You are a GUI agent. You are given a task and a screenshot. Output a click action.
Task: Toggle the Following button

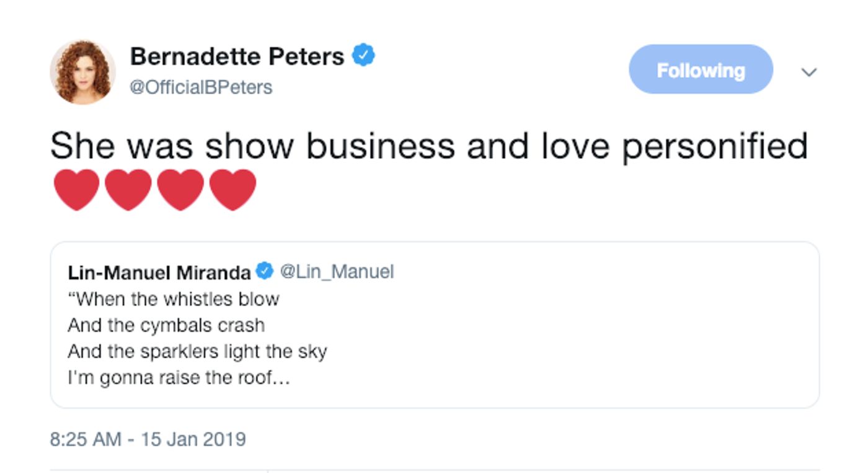(x=701, y=69)
